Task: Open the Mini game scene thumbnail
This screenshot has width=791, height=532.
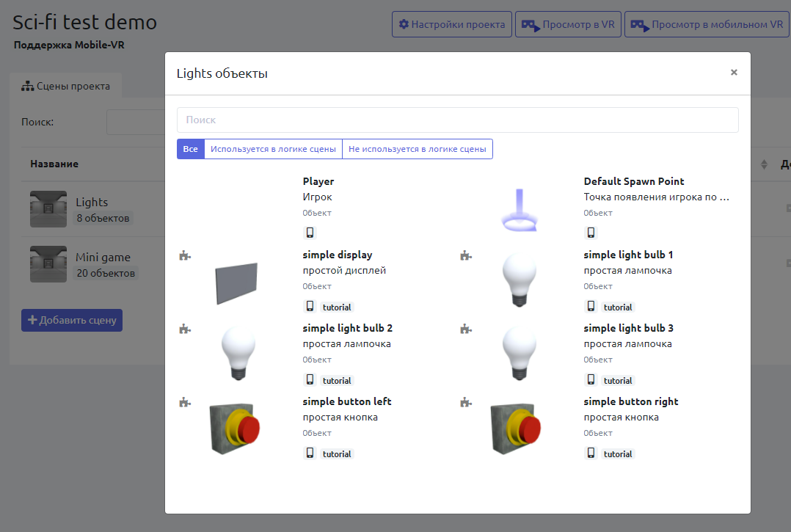Action: coord(48,263)
